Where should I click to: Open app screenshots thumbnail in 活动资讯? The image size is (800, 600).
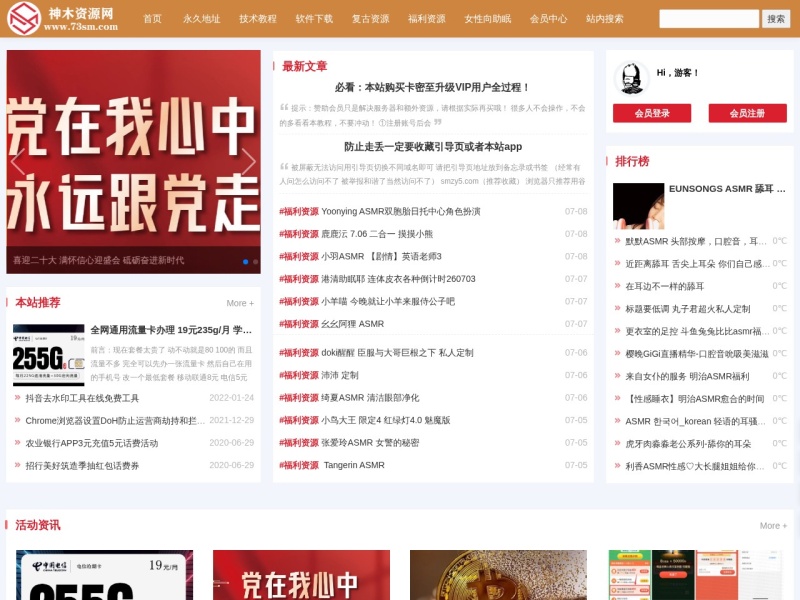coord(695,575)
